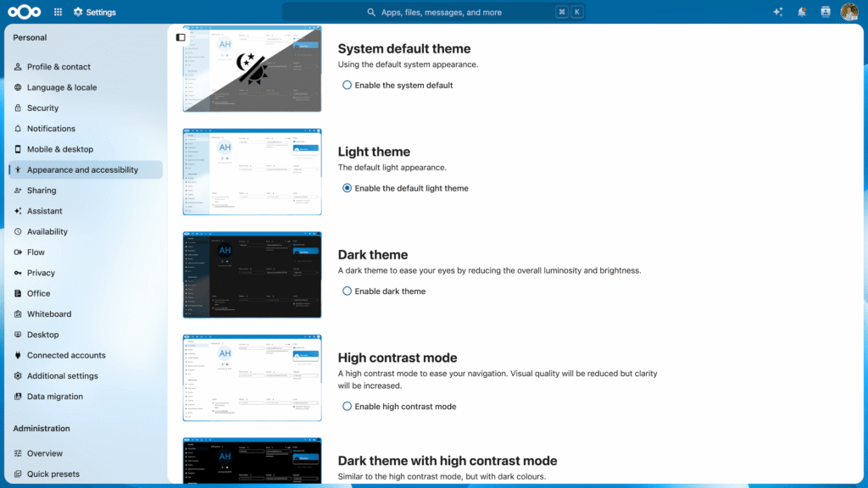Open Data migration settings
Image resolution: width=868 pixels, height=488 pixels.
(x=86, y=396)
